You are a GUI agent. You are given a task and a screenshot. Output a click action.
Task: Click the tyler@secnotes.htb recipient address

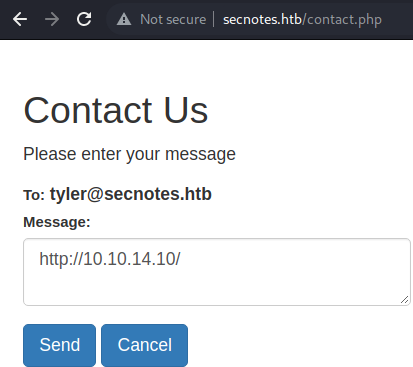(x=131, y=194)
